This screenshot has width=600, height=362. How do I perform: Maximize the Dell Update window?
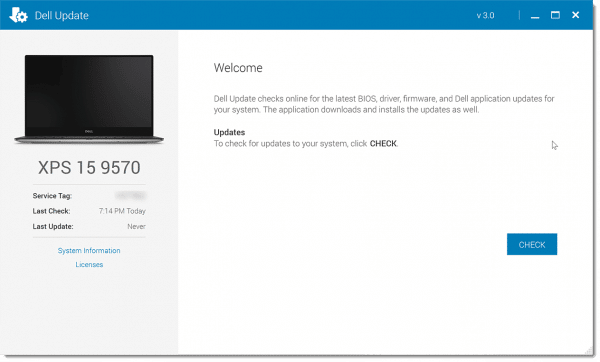pos(555,15)
